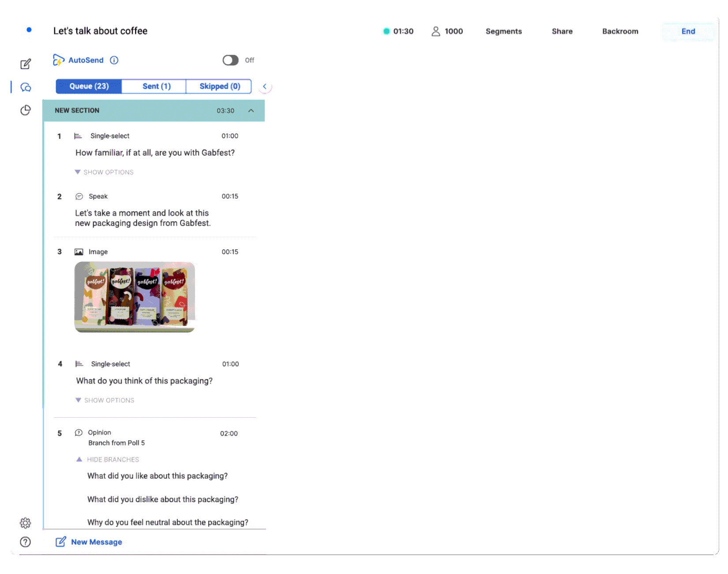Click the End button
This screenshot has height=574, width=728.
pos(688,31)
